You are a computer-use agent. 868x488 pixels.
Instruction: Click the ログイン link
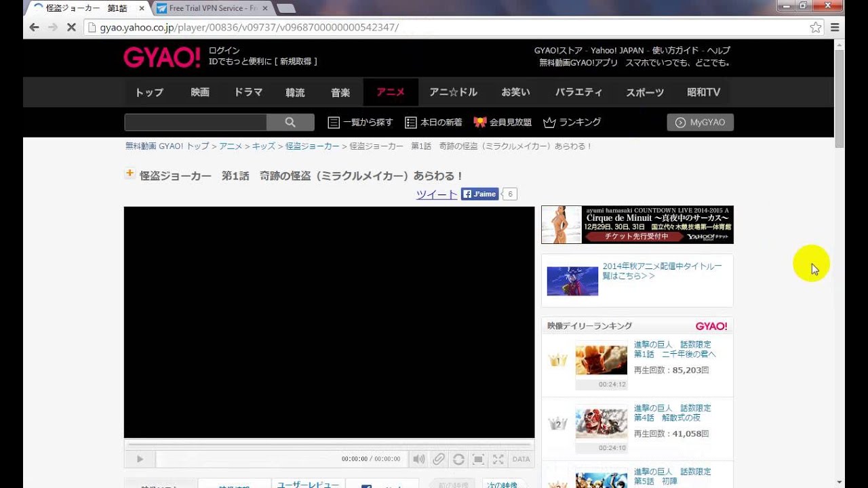[x=224, y=51]
